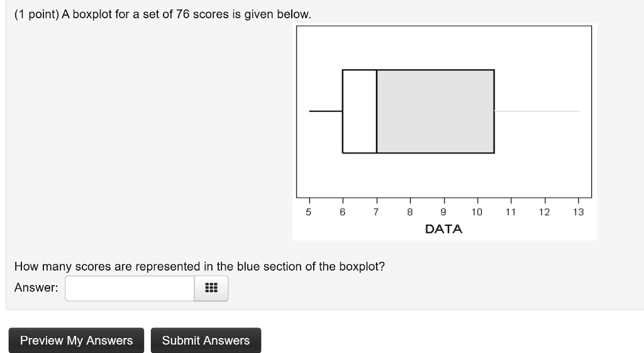Click the question text about blue section
This screenshot has height=353, width=644.
[199, 267]
